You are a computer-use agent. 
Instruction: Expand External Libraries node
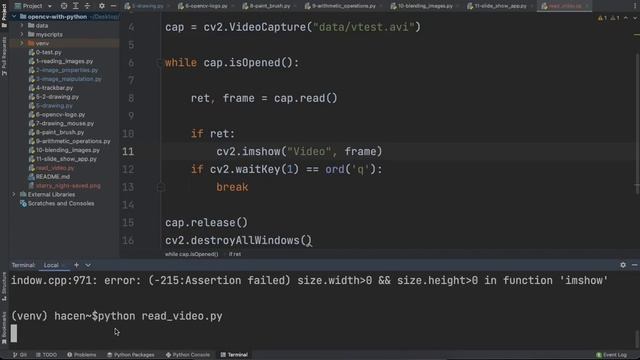(14, 195)
